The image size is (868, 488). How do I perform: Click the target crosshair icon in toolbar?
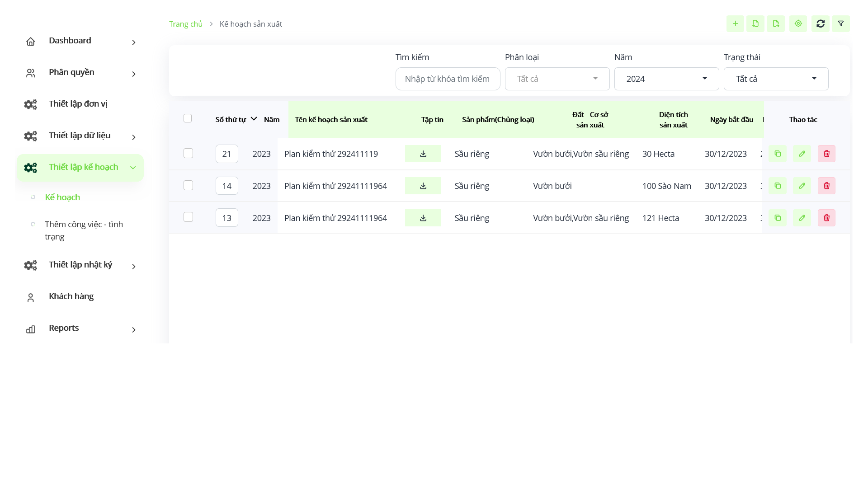tap(798, 23)
